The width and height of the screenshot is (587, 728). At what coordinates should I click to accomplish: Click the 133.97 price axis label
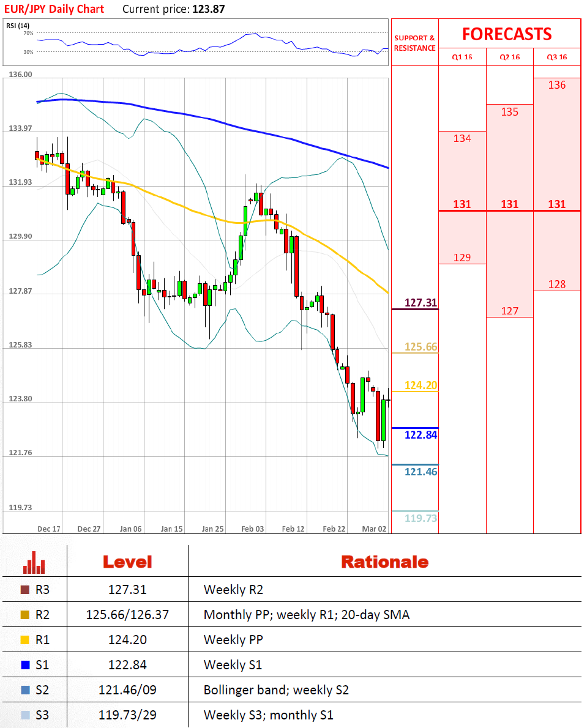click(20, 128)
